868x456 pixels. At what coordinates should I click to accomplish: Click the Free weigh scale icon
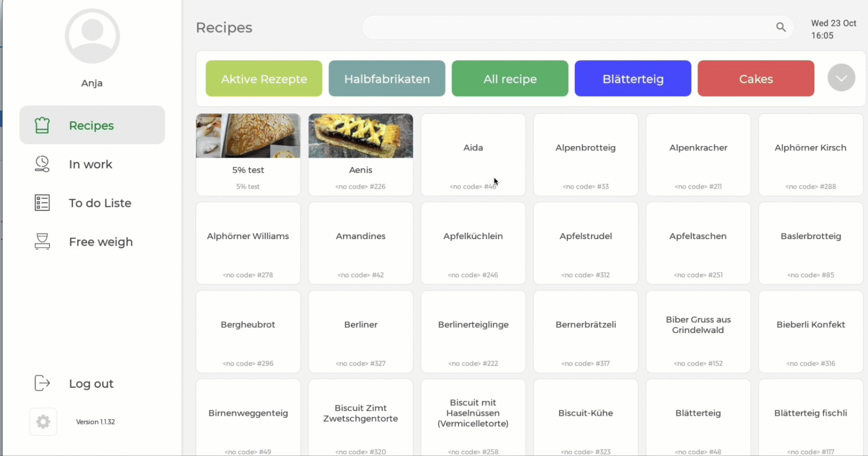click(x=42, y=242)
